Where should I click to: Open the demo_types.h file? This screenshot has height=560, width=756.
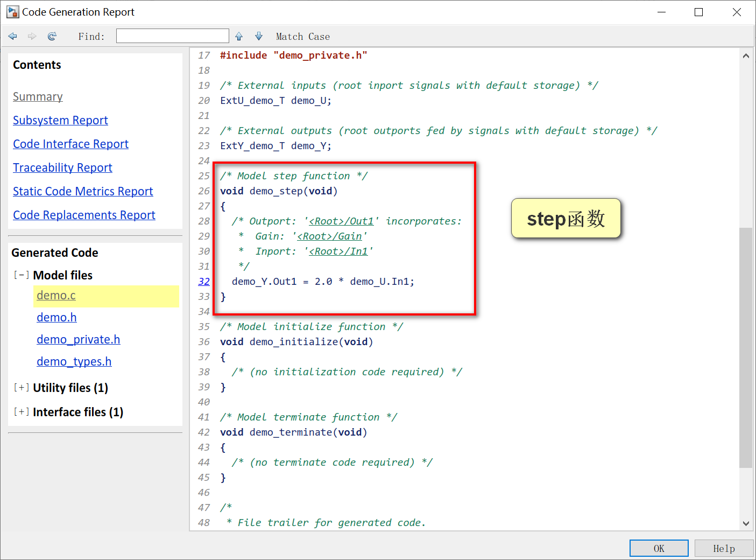pos(74,361)
